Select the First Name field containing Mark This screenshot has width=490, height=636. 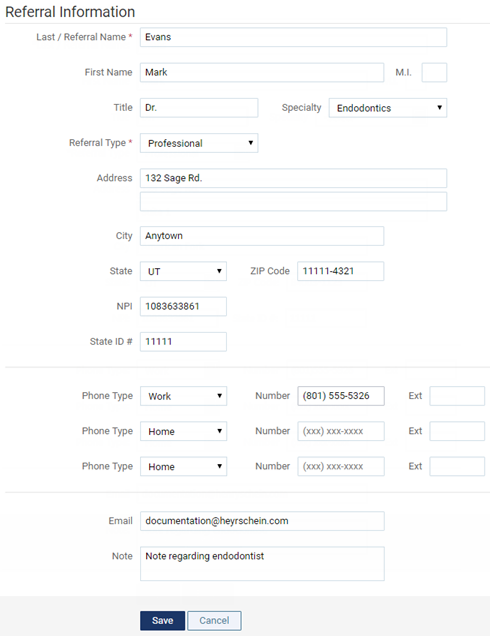coord(262,73)
